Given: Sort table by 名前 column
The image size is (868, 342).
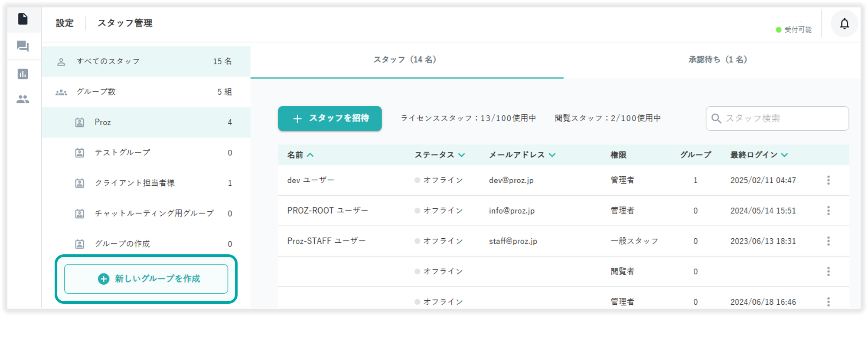Looking at the screenshot, I should coord(300,155).
